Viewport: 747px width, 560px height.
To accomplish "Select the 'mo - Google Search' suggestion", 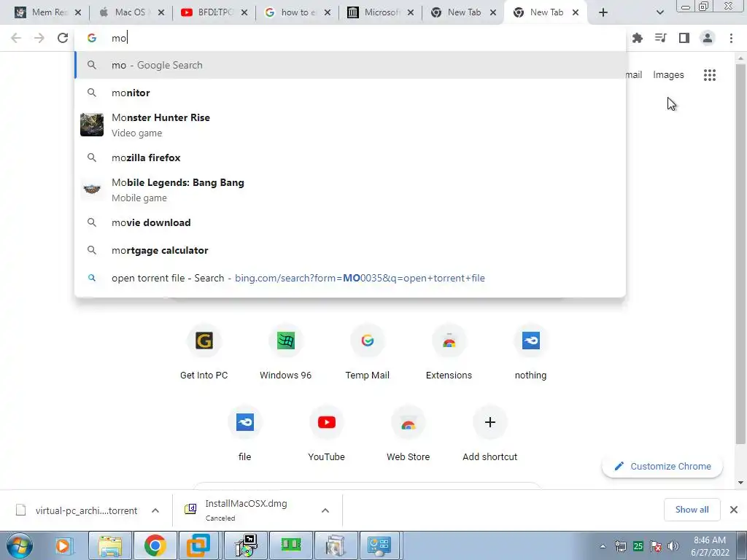I will click(x=350, y=65).
